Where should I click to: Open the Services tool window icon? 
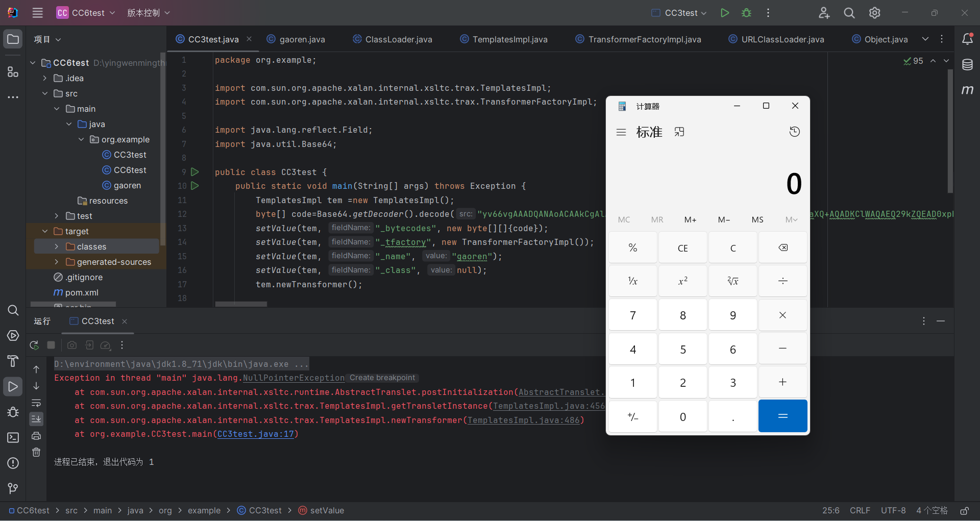click(x=13, y=335)
